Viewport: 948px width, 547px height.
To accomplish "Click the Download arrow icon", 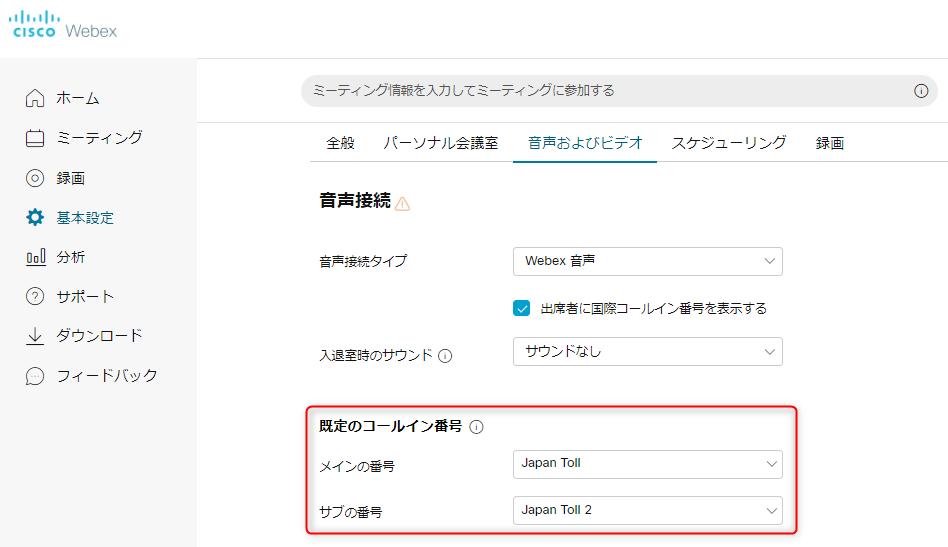I will tap(35, 336).
